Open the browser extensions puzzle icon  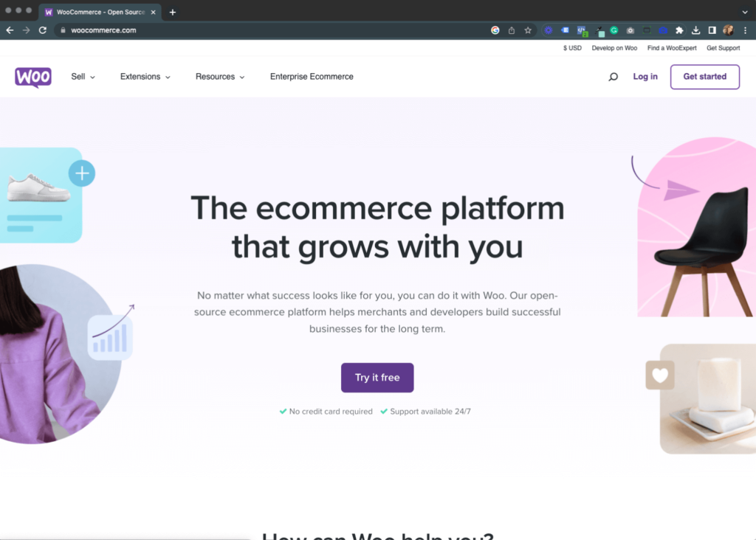[x=679, y=30]
